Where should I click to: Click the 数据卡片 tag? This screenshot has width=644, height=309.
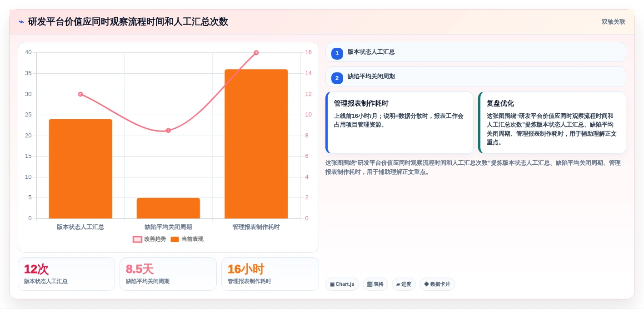(437, 284)
